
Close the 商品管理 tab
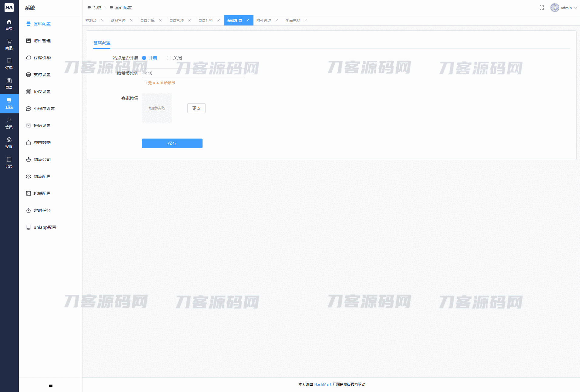pos(131,21)
